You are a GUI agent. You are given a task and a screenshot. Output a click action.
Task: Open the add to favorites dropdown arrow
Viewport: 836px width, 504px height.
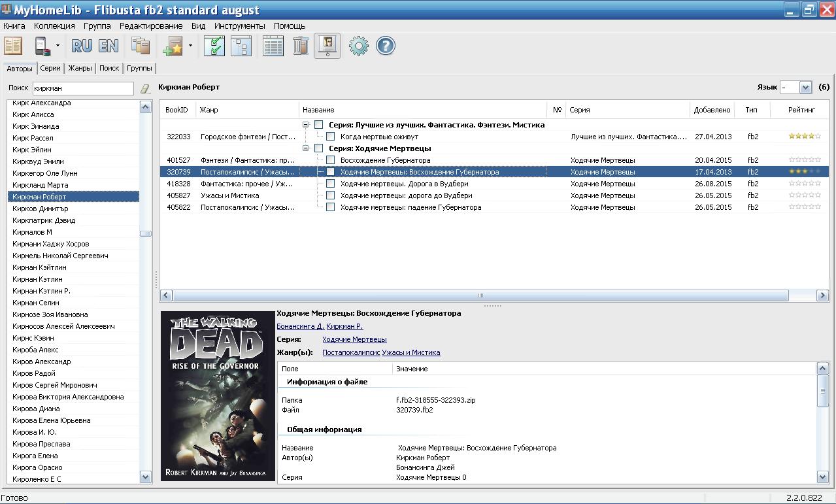pyautogui.click(x=190, y=46)
